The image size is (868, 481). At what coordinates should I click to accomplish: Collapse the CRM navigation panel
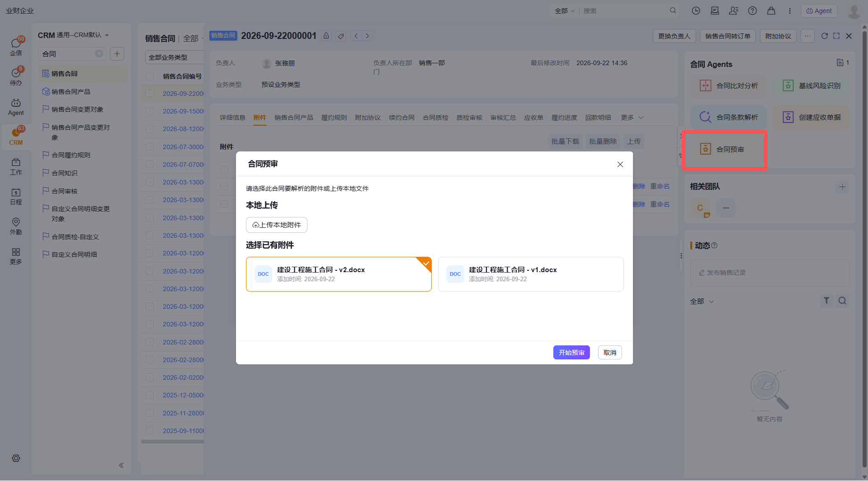coord(121,465)
